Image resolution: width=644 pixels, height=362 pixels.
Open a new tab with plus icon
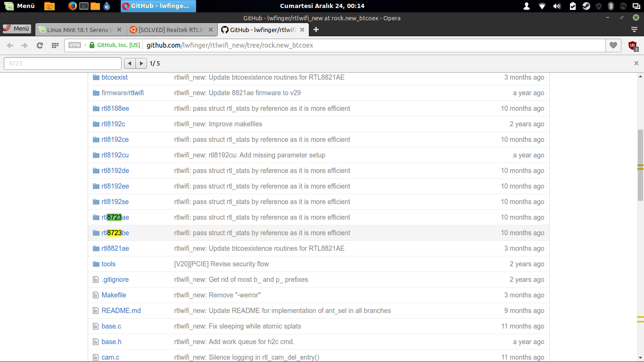[x=316, y=30]
